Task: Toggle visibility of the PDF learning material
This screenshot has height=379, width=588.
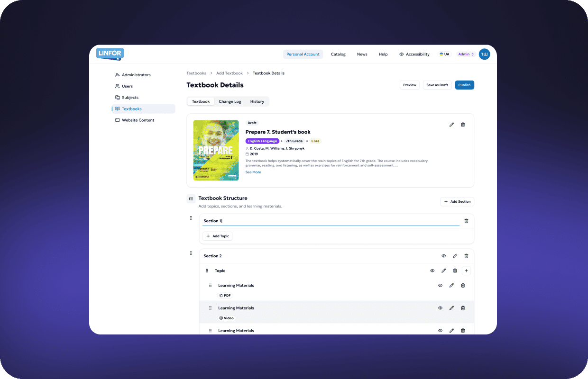Action: [440, 286]
